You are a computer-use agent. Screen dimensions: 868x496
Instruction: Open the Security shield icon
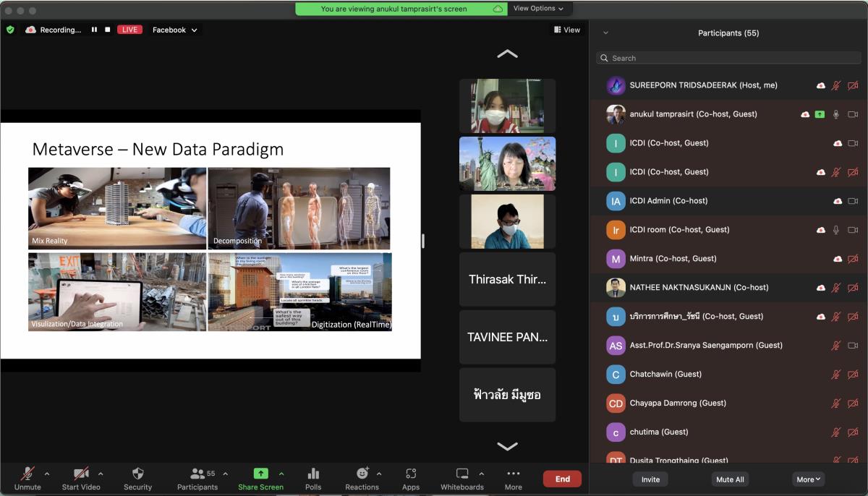tap(137, 474)
